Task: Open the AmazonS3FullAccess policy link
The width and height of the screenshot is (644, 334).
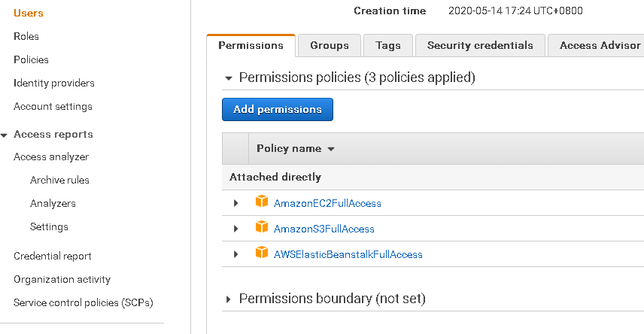Action: 324,229
